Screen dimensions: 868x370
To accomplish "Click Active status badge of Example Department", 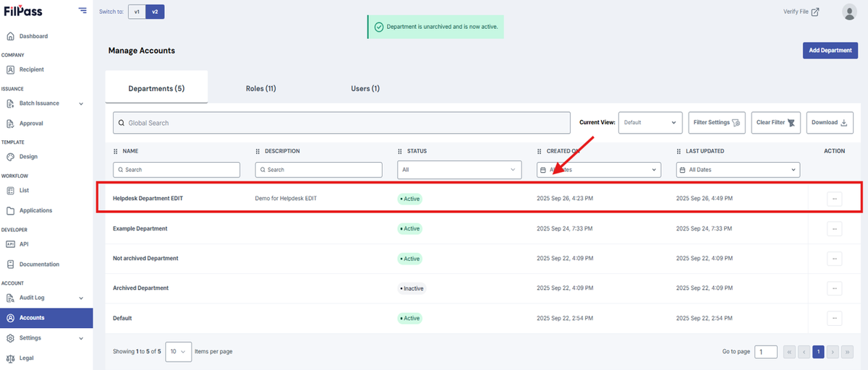I will point(410,229).
